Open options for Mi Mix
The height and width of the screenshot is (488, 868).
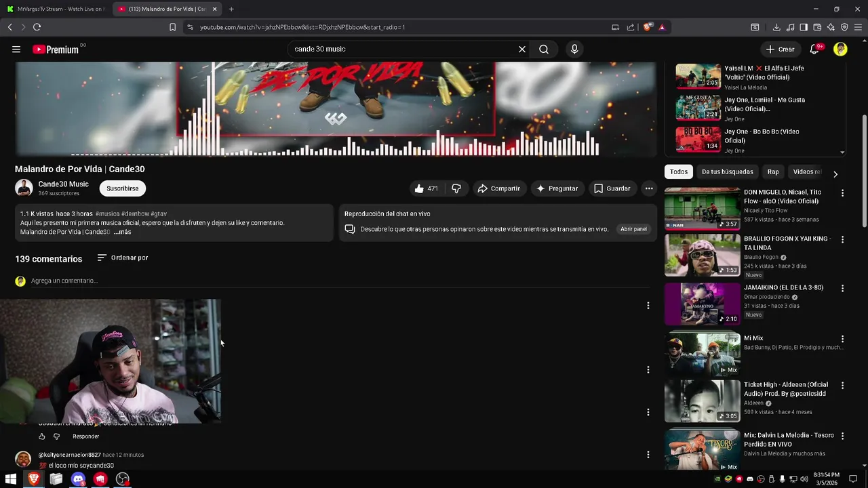coord(842,339)
